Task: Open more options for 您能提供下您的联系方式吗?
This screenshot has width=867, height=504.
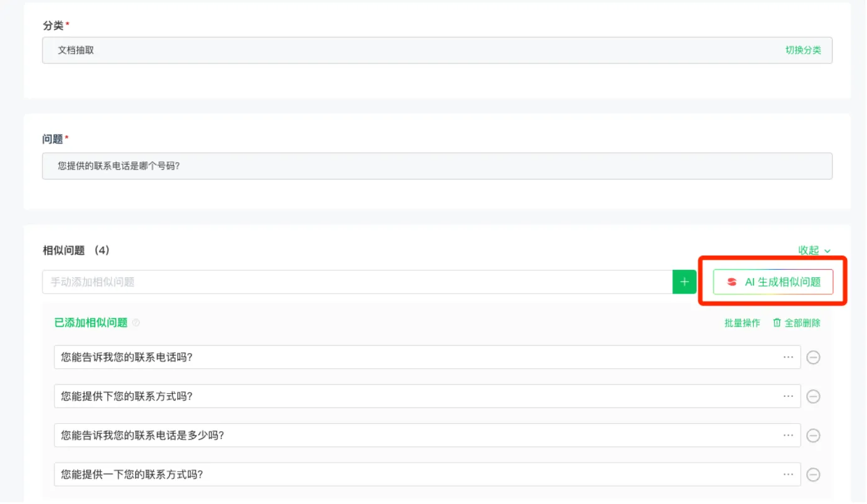Action: [788, 396]
